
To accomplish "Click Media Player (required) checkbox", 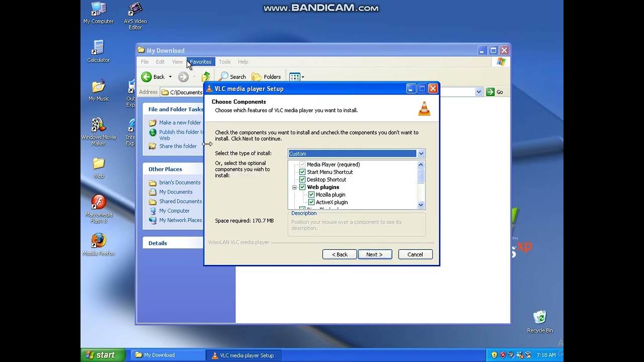I will [302, 164].
